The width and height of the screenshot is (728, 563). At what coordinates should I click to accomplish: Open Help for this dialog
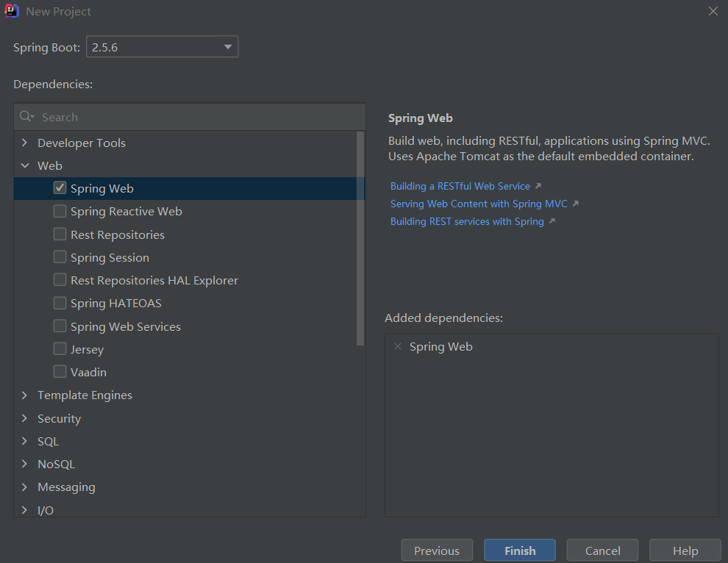pos(685,551)
